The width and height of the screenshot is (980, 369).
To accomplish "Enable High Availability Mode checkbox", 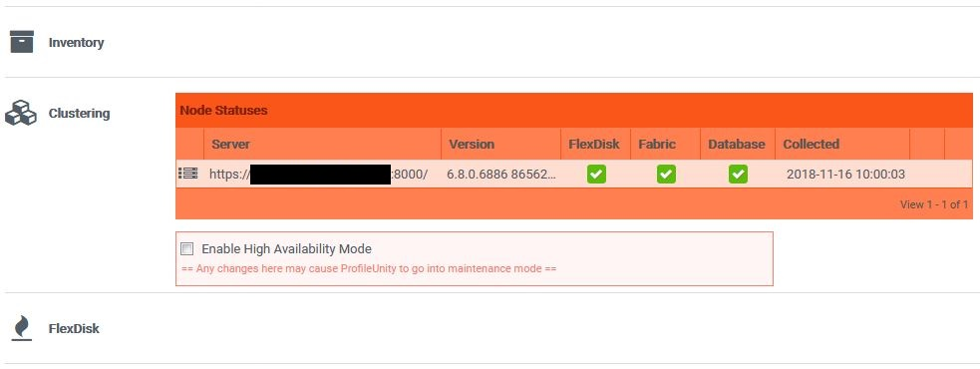I will (x=186, y=249).
